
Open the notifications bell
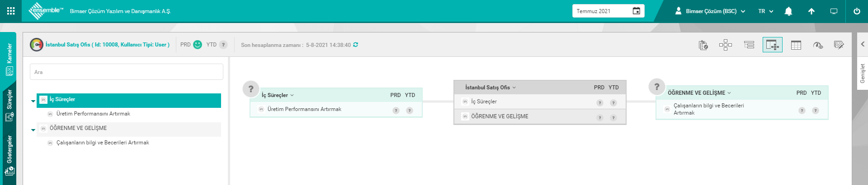788,11
